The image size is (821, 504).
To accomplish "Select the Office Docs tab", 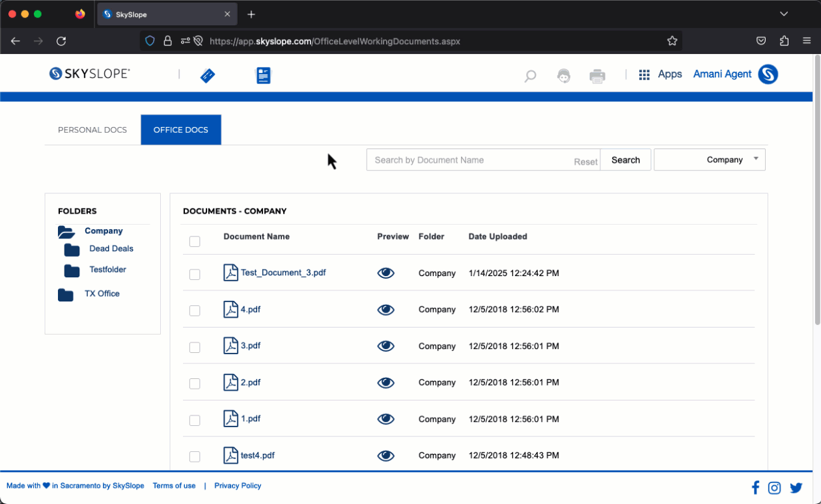I will [x=181, y=130].
